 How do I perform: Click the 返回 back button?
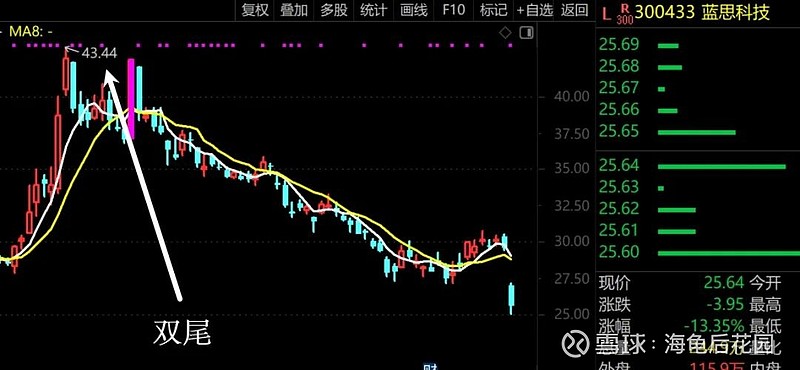coord(574,10)
